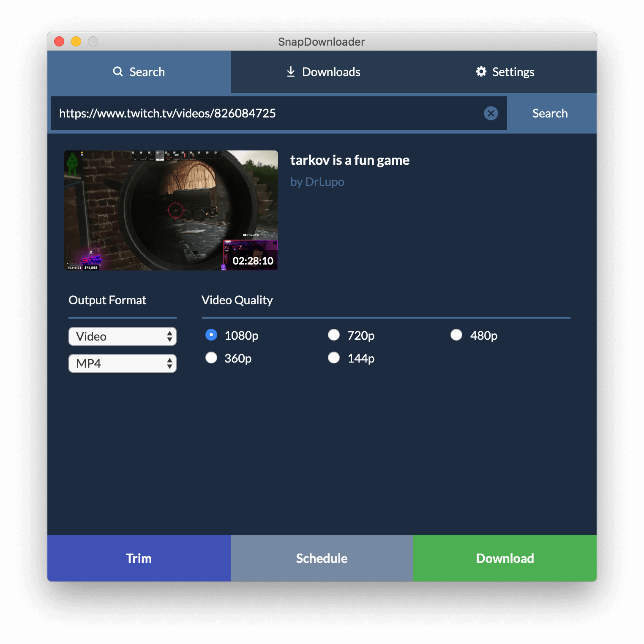Click into the twitch URL input field
Viewport: 644px width, 644px height.
point(279,113)
